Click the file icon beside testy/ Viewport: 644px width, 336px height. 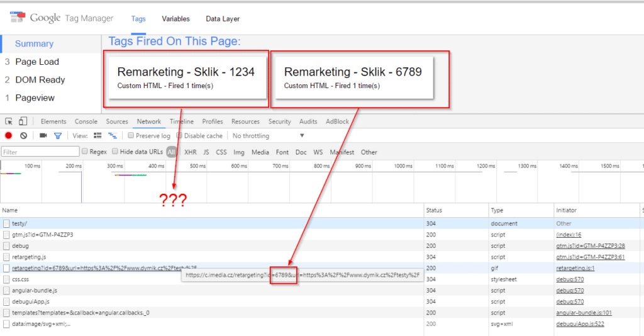[6, 223]
